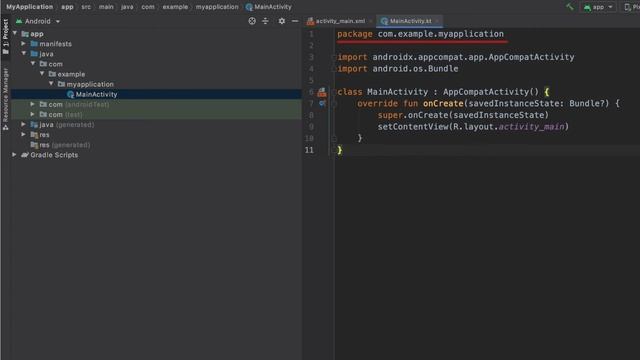Expand the java (generated) folder

(x=24, y=124)
